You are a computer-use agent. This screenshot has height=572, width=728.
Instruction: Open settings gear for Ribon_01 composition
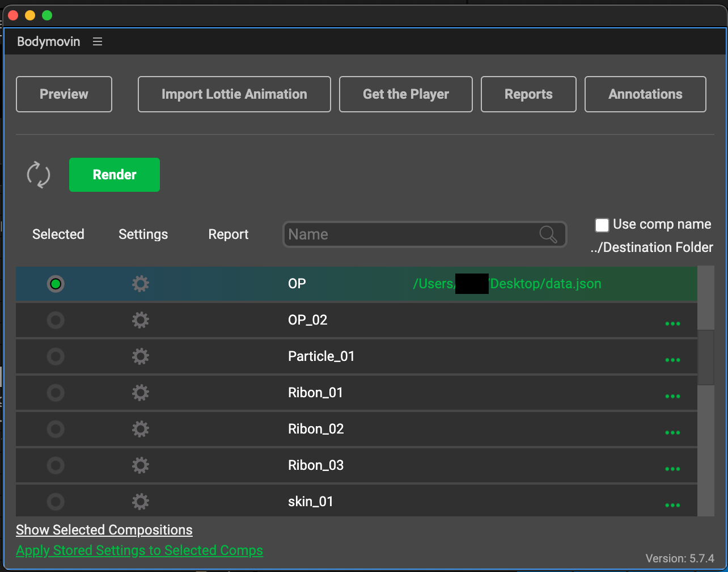[141, 393]
